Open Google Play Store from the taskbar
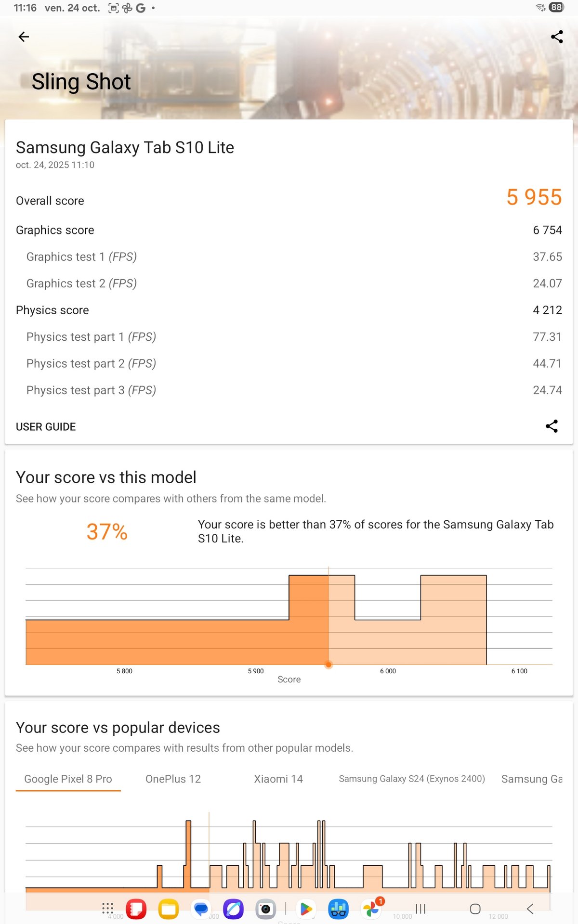This screenshot has width=578, height=924. pyautogui.click(x=306, y=909)
